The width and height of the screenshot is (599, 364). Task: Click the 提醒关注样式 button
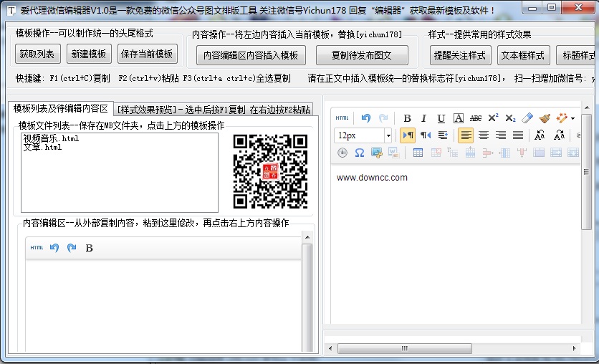[x=460, y=55]
